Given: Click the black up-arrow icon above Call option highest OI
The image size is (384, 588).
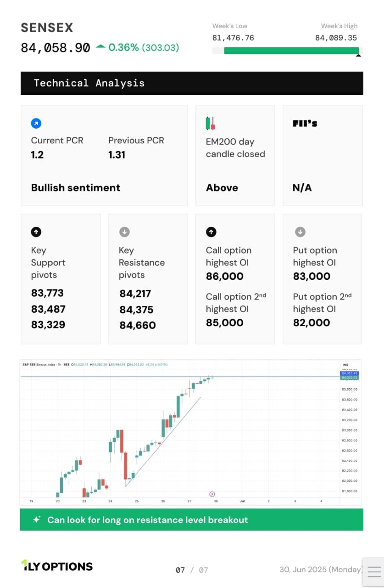Looking at the screenshot, I should [211, 232].
